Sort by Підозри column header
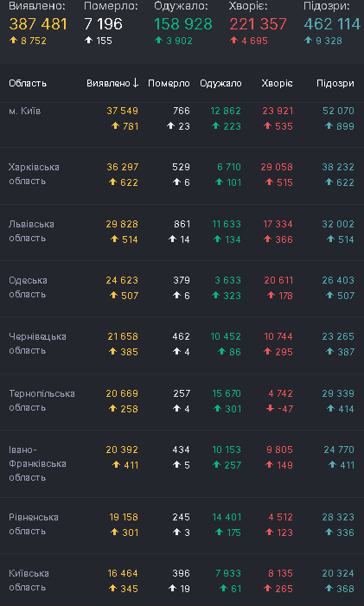The height and width of the screenshot is (606, 364). coord(335,83)
